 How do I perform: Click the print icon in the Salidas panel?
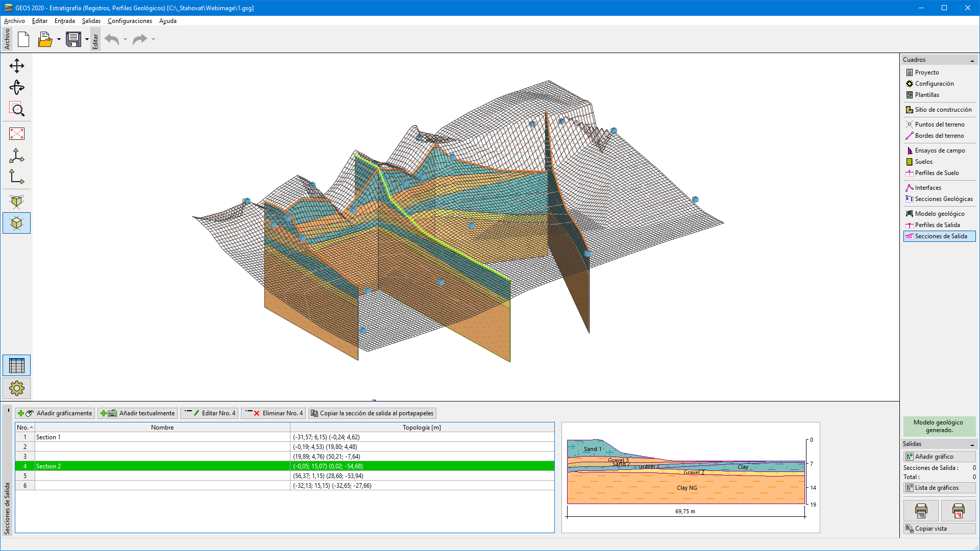(922, 511)
